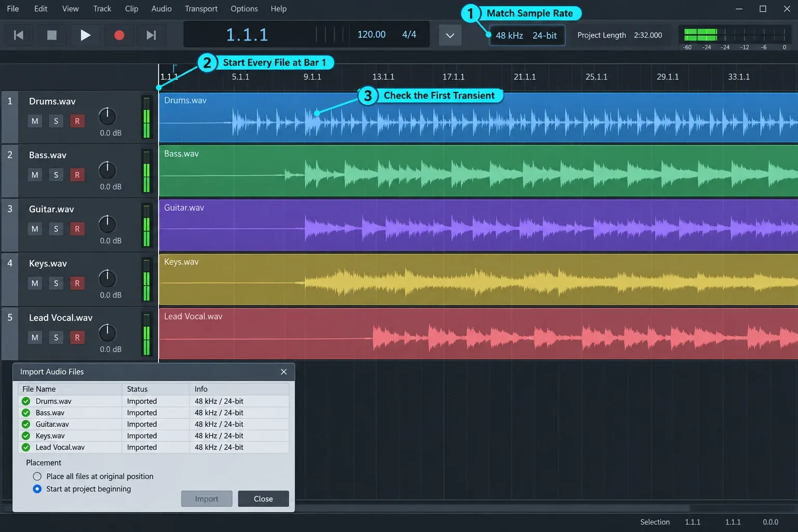This screenshot has height=532, width=798.
Task: Mute the Keys.wav track
Action: pyautogui.click(x=35, y=283)
